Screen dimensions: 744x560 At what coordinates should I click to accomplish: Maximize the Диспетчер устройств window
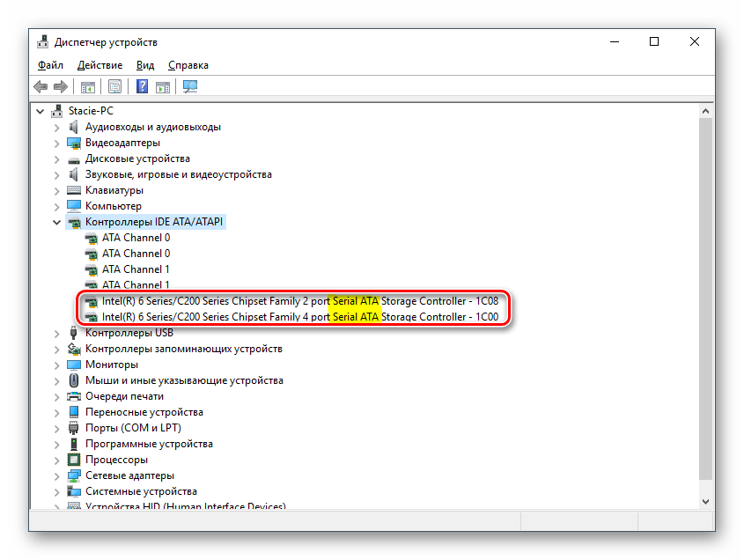coord(654,41)
